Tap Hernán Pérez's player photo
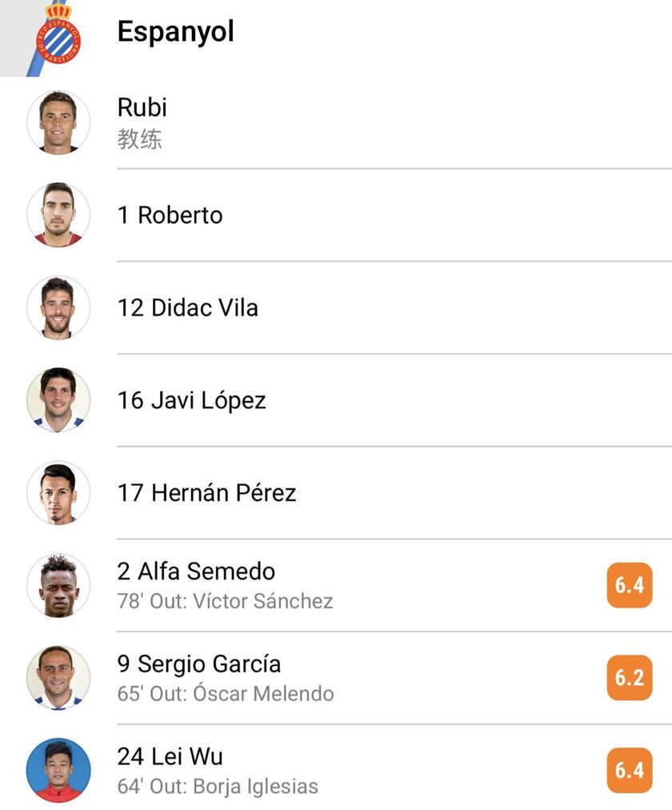 click(58, 493)
